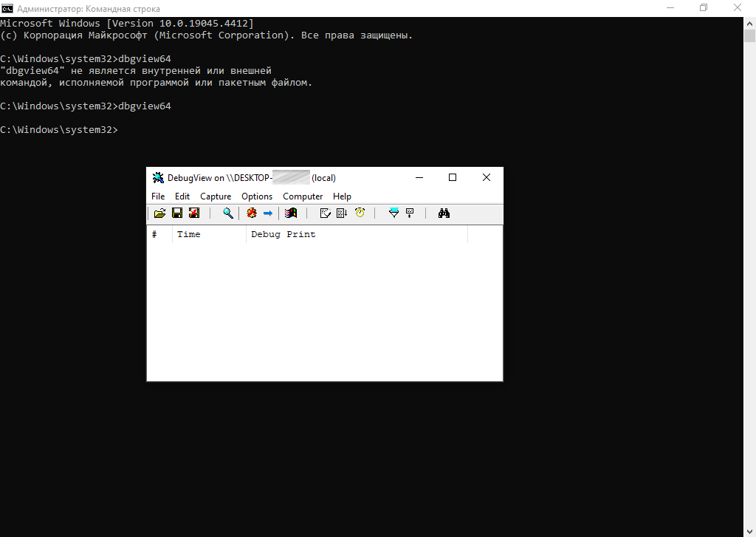756x537 pixels.
Task: Click the Save floppy disk icon
Action: pyautogui.click(x=177, y=213)
